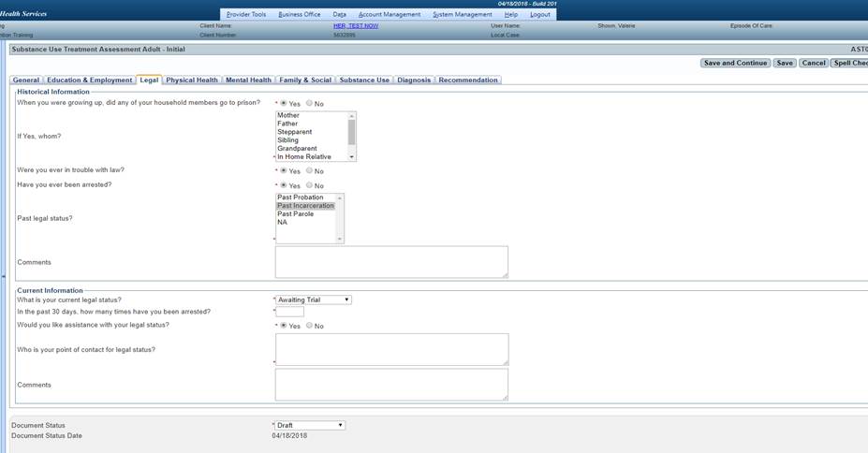Open the Account Management menu
The height and width of the screenshot is (453, 868).
pyautogui.click(x=389, y=15)
